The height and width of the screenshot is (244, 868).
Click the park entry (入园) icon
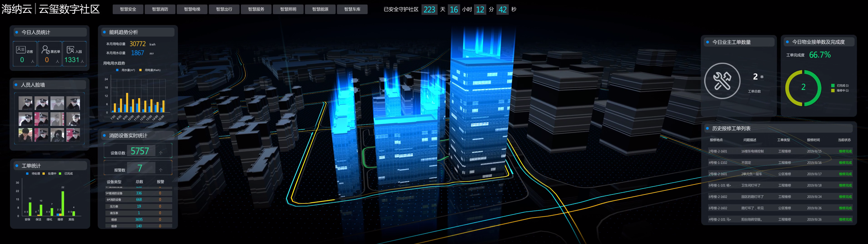(70, 50)
